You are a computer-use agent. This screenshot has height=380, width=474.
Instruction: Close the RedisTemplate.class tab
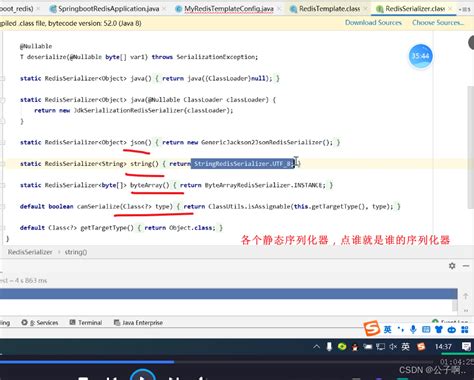366,9
